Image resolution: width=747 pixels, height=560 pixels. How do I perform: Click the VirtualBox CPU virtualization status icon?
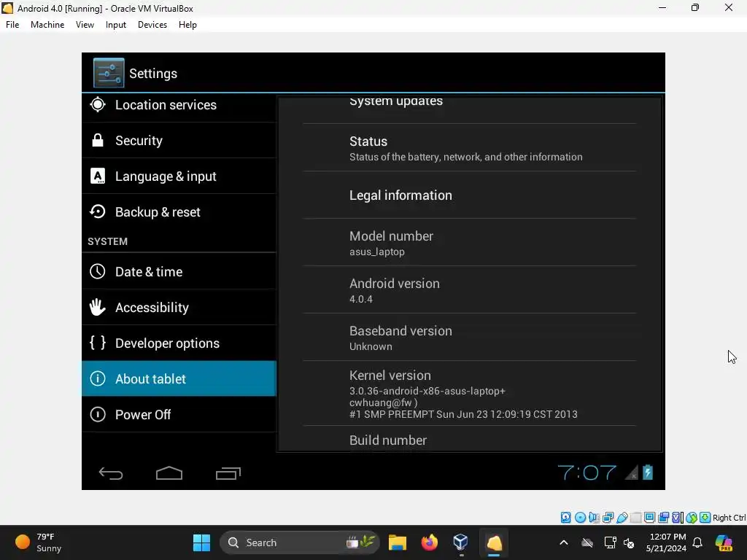click(678, 518)
